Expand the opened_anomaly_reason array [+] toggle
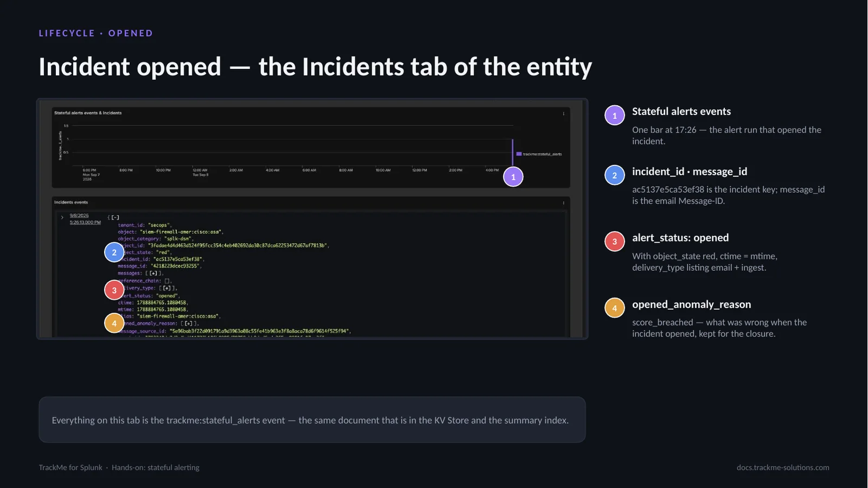 (189, 323)
